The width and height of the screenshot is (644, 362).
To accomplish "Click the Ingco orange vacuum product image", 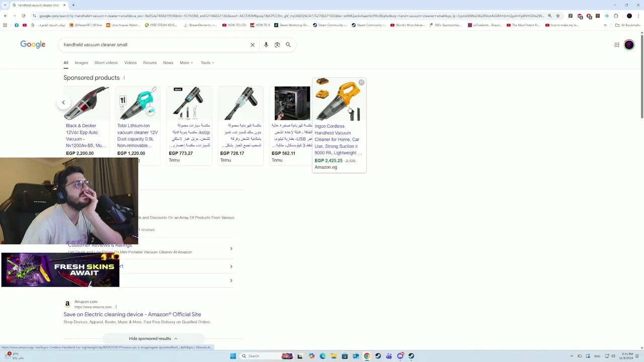I will 339,100.
